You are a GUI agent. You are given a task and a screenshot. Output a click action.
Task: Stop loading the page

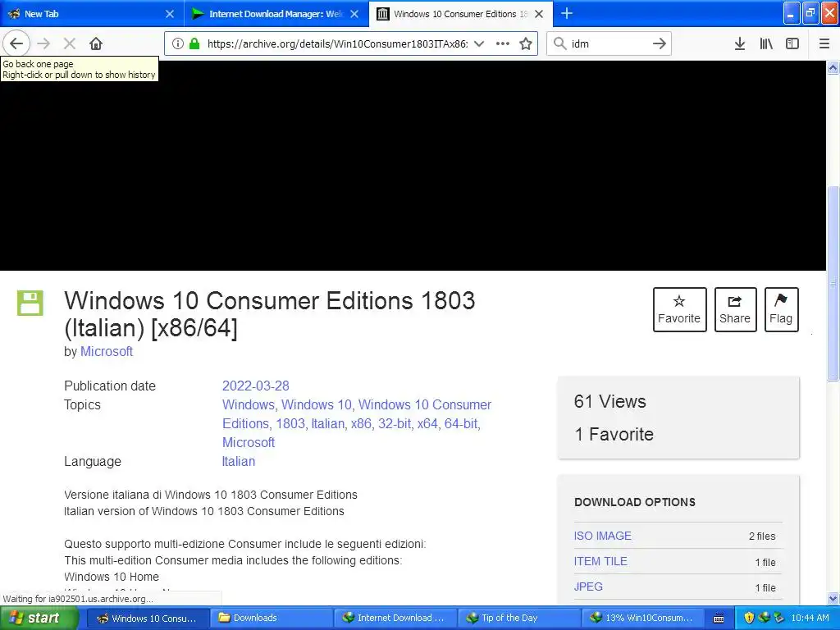click(x=70, y=43)
